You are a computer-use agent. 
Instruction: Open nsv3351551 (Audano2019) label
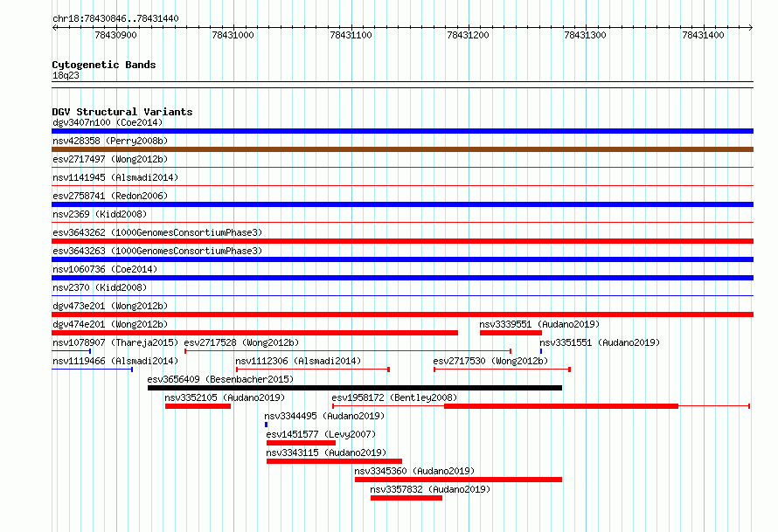pyautogui.click(x=600, y=342)
